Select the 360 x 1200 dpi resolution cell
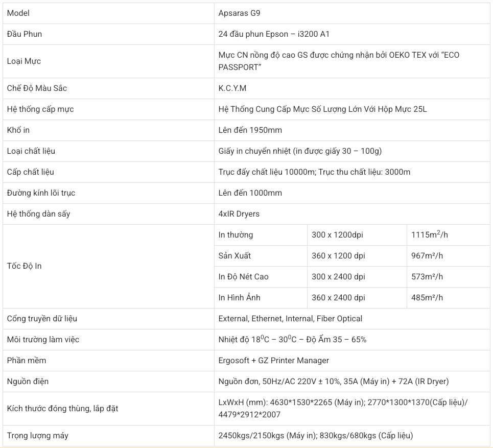 (357, 256)
